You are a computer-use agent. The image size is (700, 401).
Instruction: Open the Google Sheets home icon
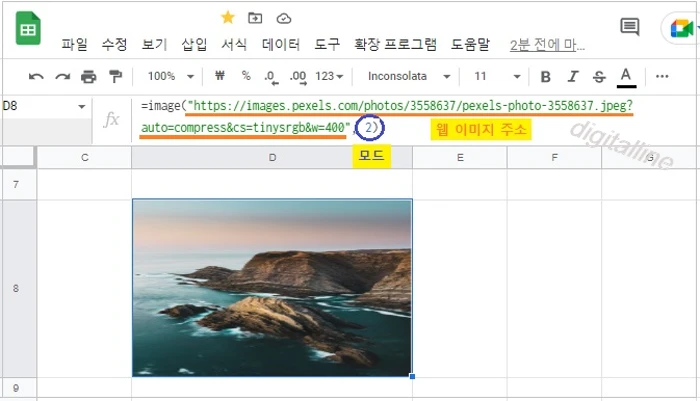click(28, 29)
